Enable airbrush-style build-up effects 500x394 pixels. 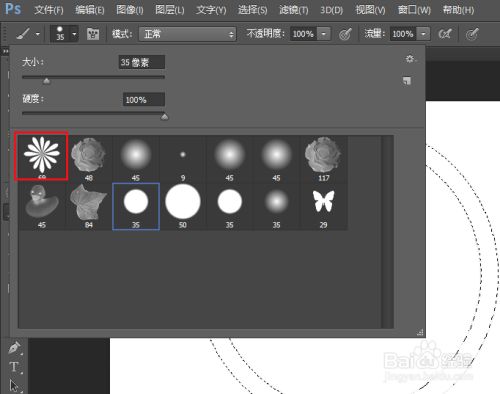(x=445, y=34)
